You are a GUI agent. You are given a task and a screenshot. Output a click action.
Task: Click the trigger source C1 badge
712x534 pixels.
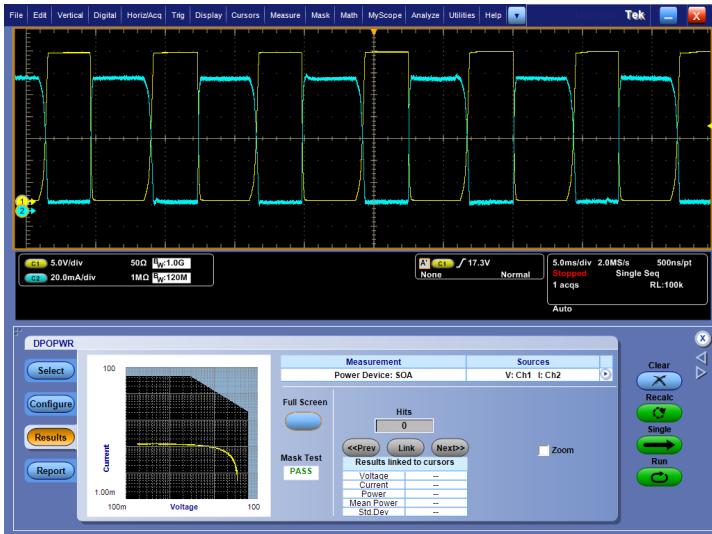[x=442, y=263]
